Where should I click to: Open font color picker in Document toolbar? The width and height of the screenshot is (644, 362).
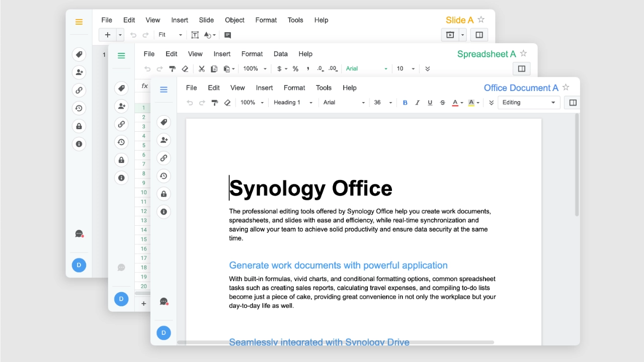(x=457, y=103)
